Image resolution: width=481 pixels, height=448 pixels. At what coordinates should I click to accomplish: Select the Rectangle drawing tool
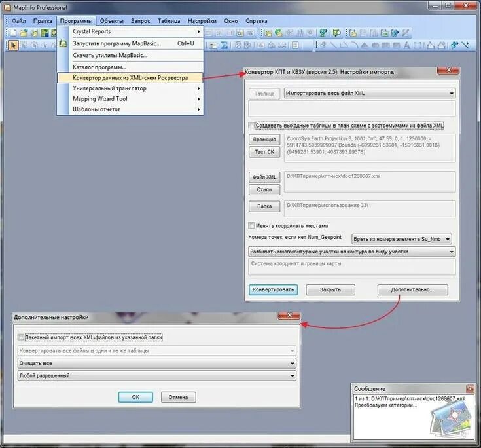tap(385, 45)
